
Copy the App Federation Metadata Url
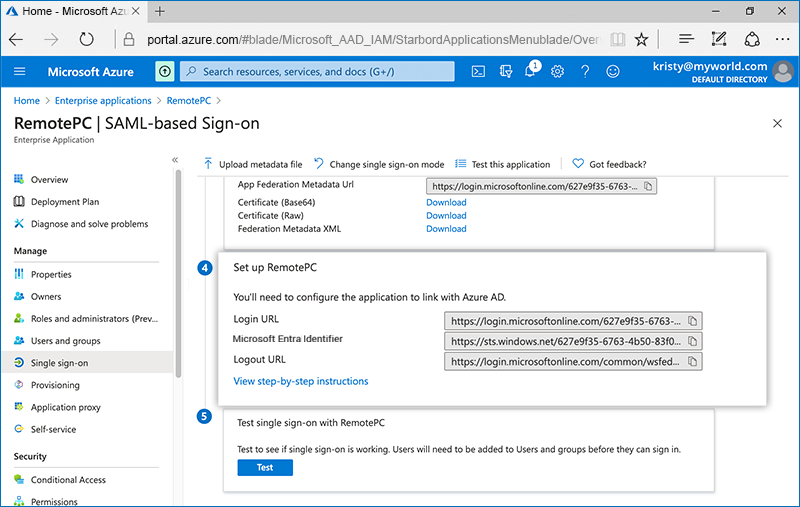(x=647, y=186)
